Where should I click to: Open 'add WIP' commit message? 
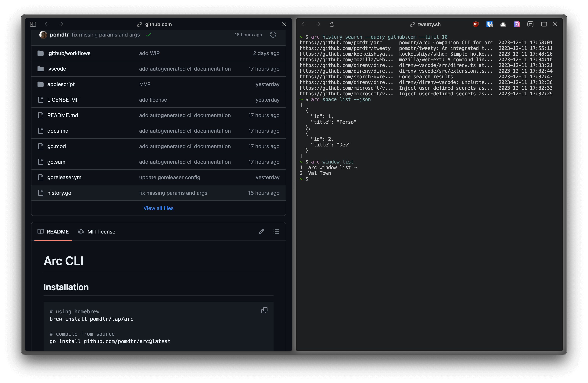click(149, 53)
